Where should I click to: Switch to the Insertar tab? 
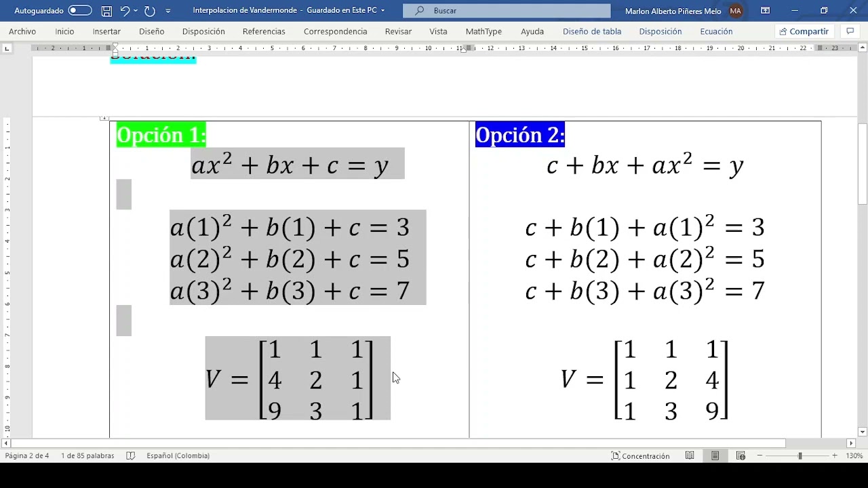(106, 31)
